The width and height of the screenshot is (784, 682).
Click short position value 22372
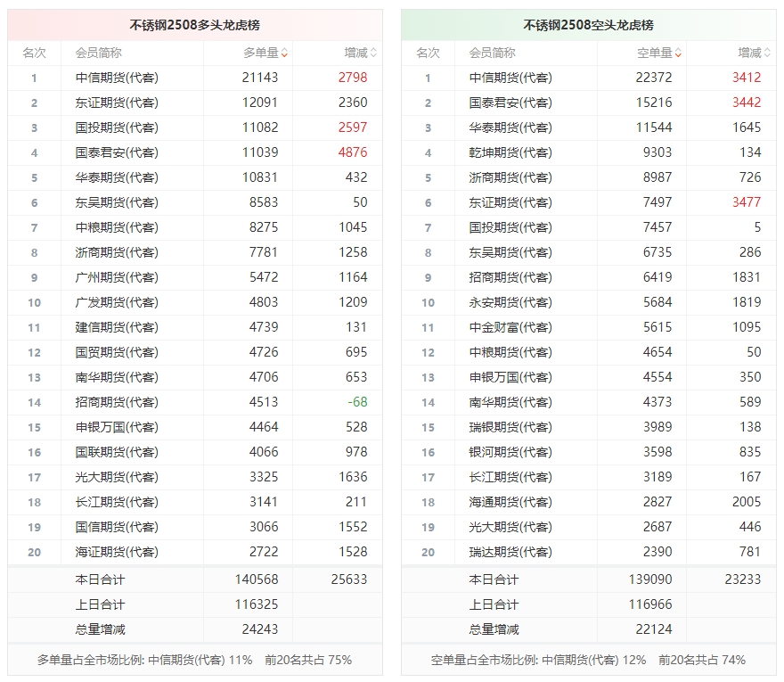654,78
